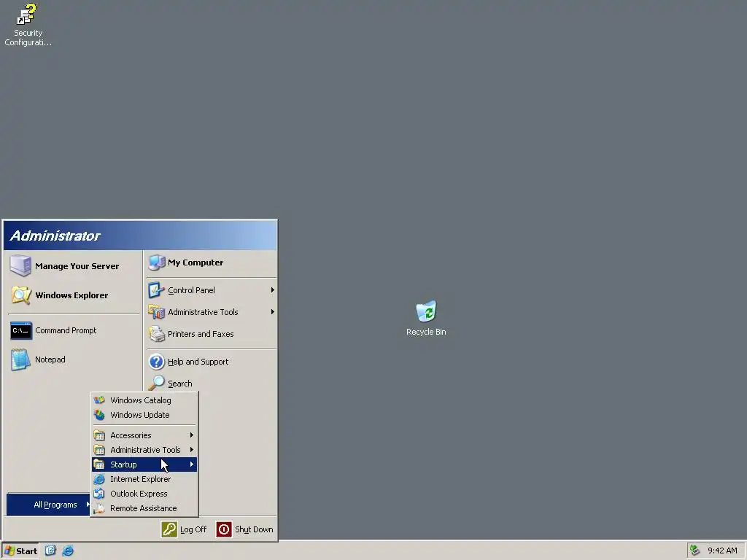The image size is (747, 560).
Task: Open Windows Explorer magnifier folder icon
Action: (x=21, y=295)
